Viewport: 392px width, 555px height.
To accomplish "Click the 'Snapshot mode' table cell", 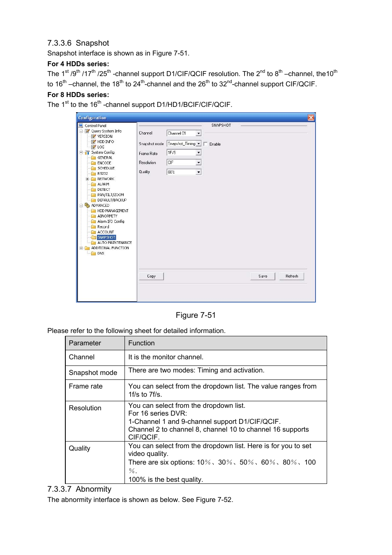I will point(95,372).
